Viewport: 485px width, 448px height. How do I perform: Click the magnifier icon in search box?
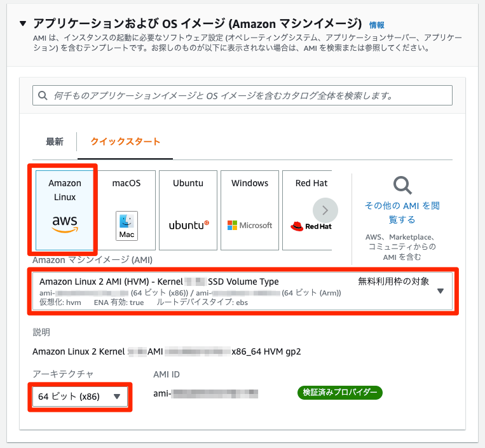43,95
